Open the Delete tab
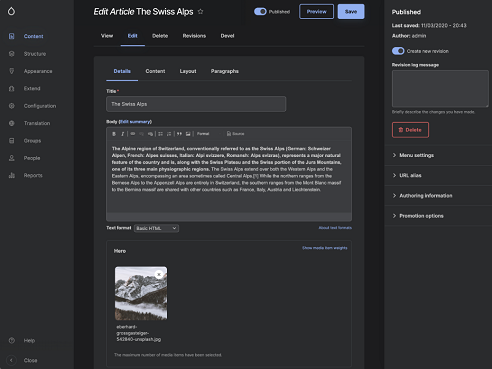Viewport: 492px width, 369px height. coord(160,36)
